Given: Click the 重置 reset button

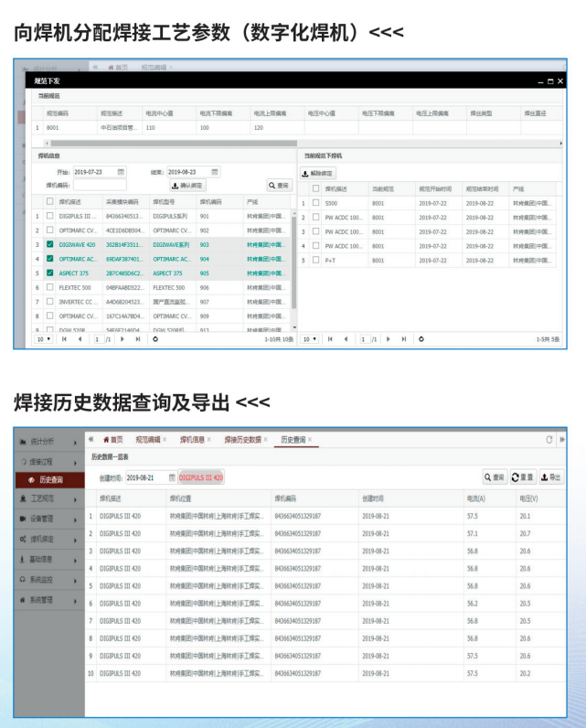Looking at the screenshot, I should tap(522, 476).
